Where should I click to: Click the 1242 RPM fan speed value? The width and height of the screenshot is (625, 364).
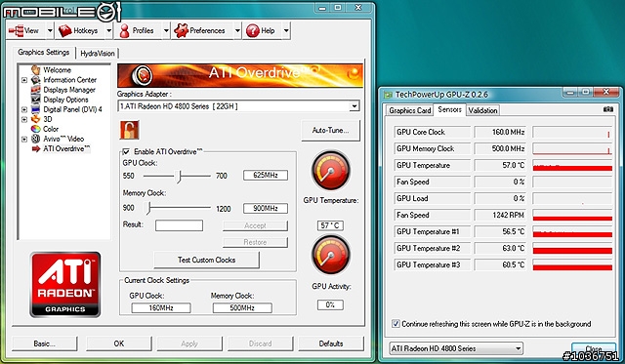point(500,215)
